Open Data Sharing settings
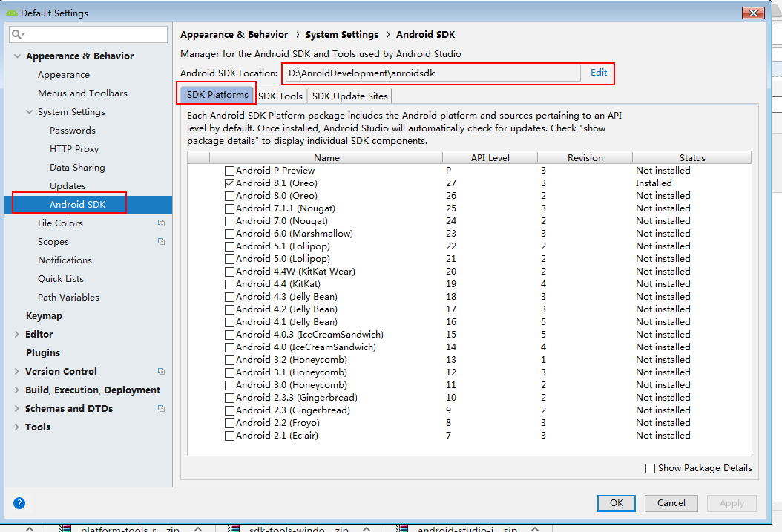Image resolution: width=782 pixels, height=532 pixels. (x=77, y=168)
